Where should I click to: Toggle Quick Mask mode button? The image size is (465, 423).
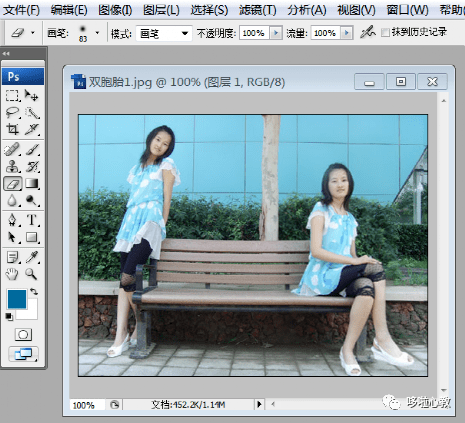click(23, 334)
